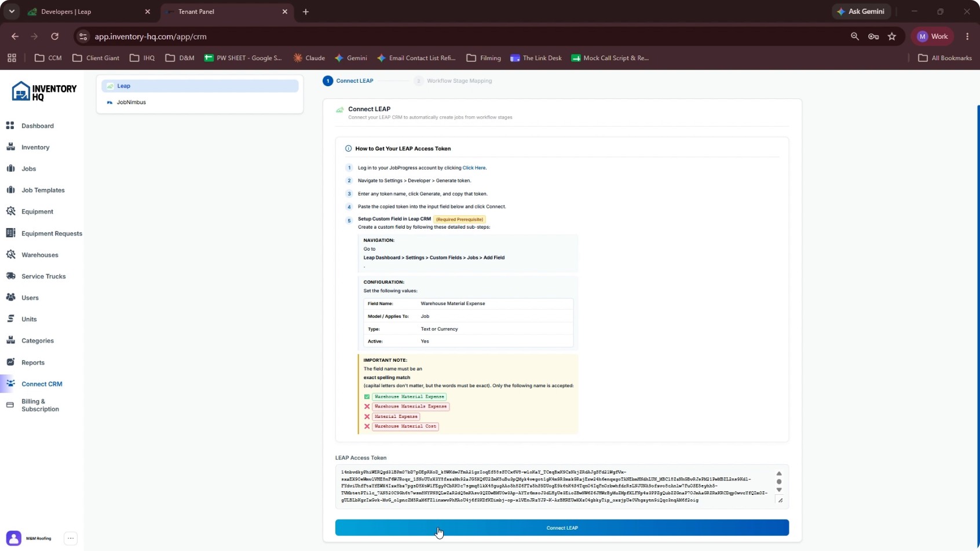Screen dimensions: 980x551
Task: Go to Jobs in sidebar
Action: pyautogui.click(x=28, y=168)
